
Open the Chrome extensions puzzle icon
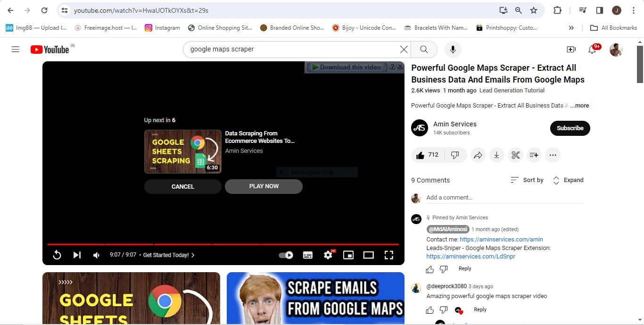point(557,10)
